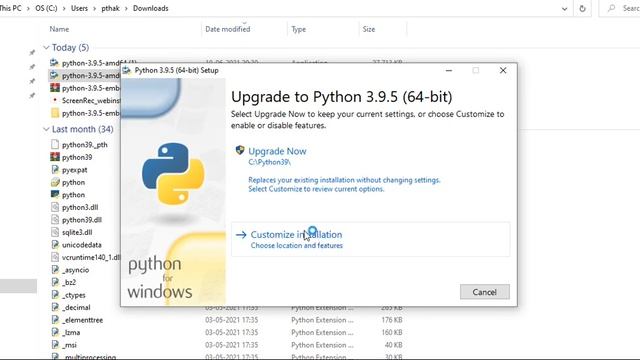Click the arrow icon beside Customize installation
The height and width of the screenshot is (360, 640).
click(241, 235)
